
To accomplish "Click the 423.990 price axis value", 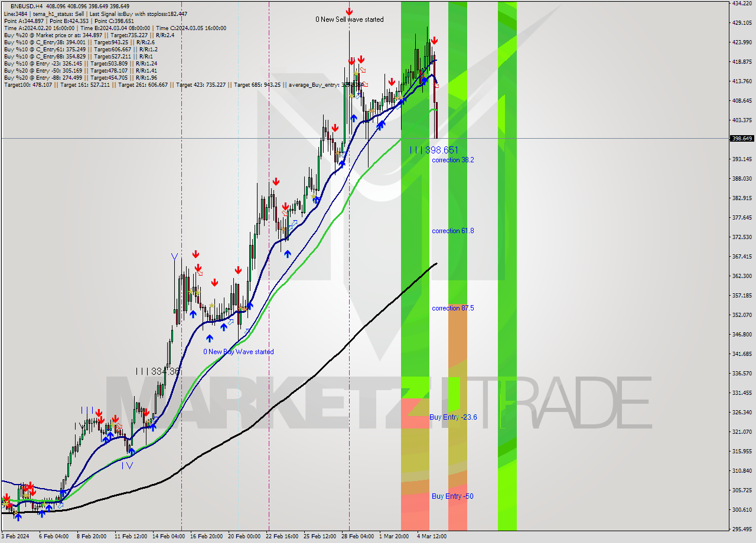I will tap(742, 42).
